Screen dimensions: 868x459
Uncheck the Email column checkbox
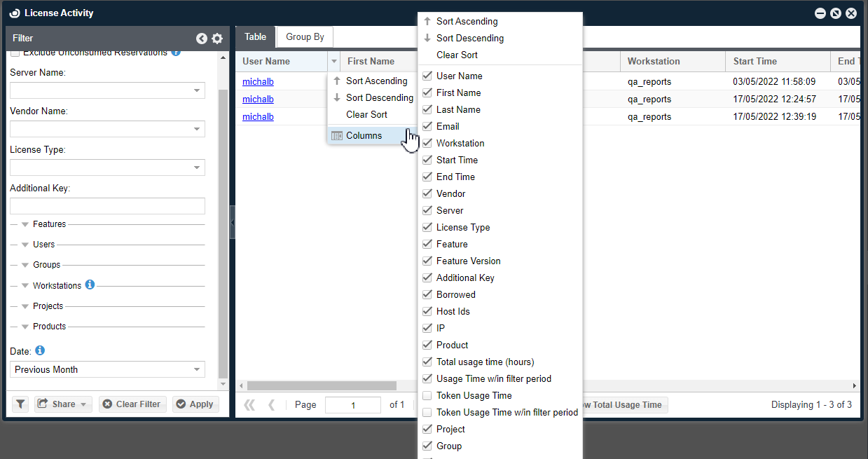coord(427,127)
